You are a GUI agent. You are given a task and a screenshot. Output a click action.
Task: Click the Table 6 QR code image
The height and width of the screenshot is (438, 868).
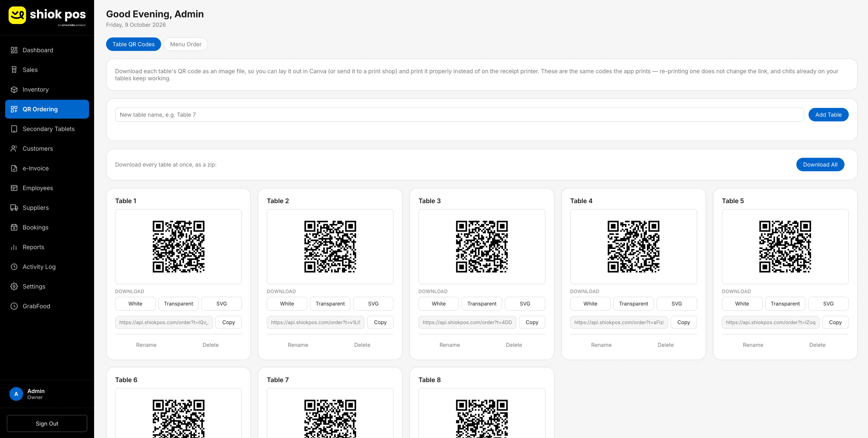click(x=179, y=419)
